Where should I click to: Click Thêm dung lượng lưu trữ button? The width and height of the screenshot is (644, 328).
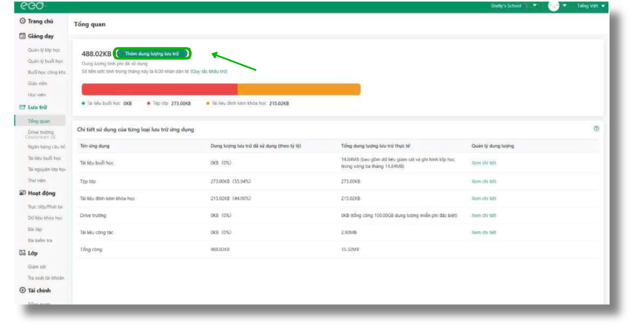[x=152, y=54]
